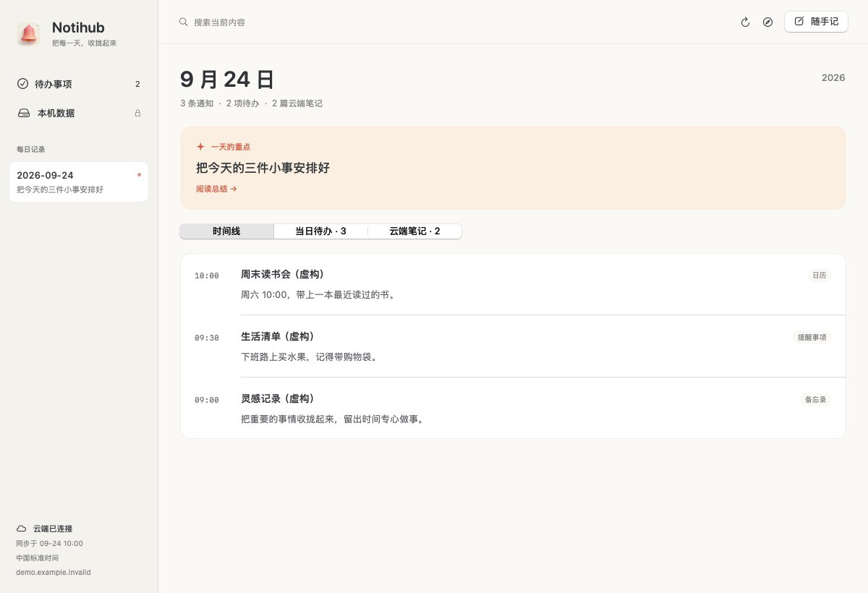Click the 中国标准时间 timezone label
This screenshot has width=868, height=593.
coord(37,558)
